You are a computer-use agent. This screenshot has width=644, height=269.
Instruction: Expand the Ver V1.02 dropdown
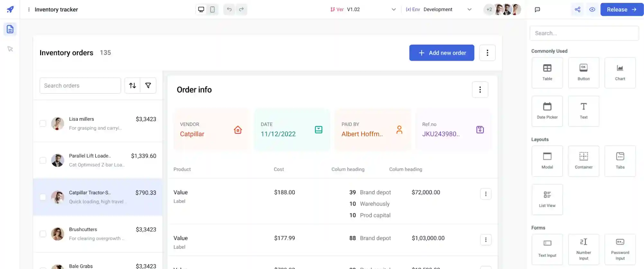click(x=363, y=9)
